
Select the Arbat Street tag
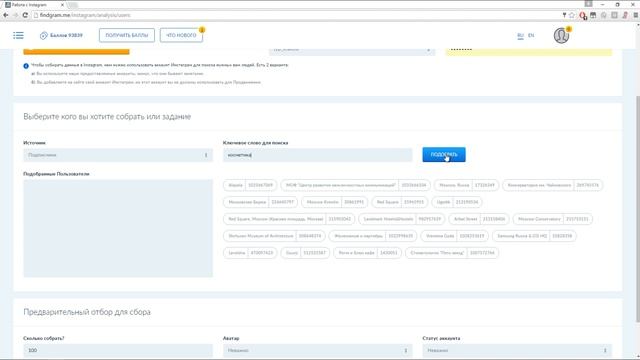pos(479,219)
